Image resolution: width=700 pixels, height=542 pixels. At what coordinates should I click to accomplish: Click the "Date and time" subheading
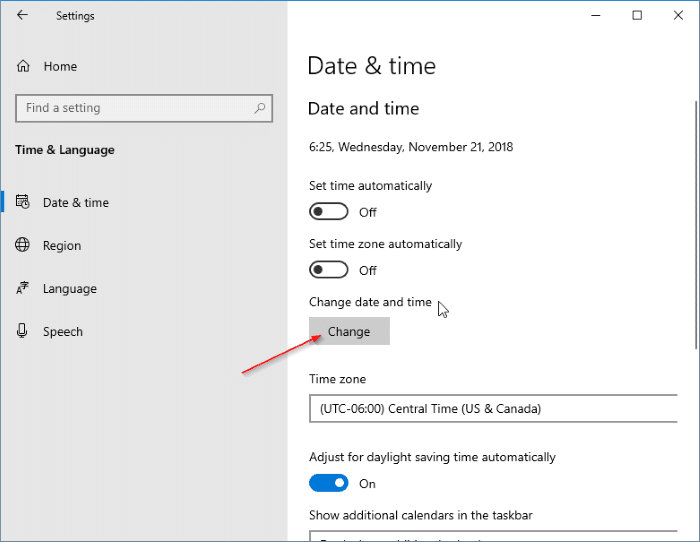(x=363, y=108)
